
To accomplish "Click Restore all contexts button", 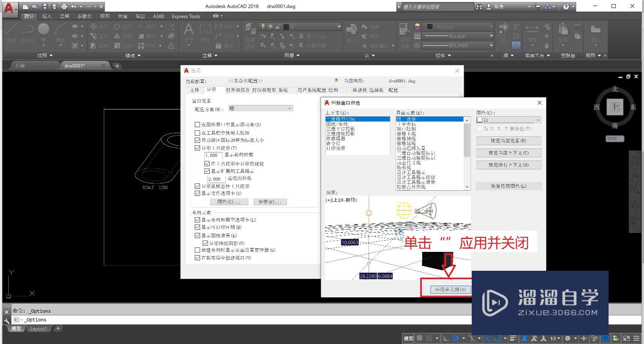I will coord(509,165).
